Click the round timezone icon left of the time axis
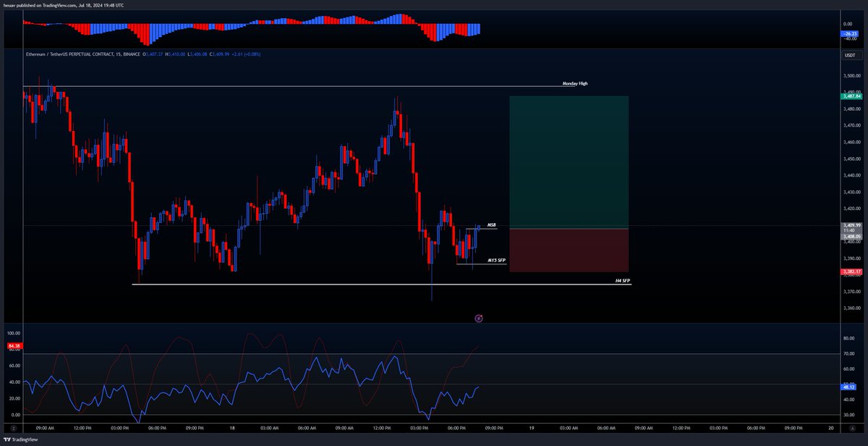This screenshot has height=446, width=868. [13, 429]
